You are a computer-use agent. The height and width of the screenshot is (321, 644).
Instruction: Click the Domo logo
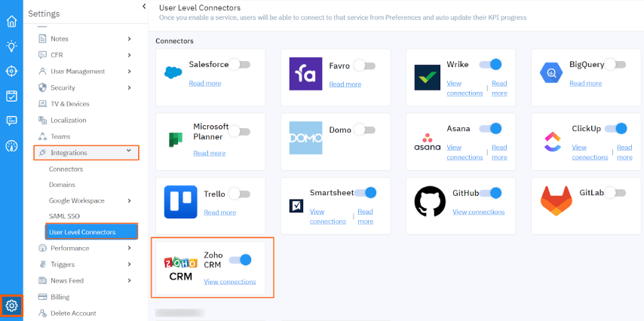(x=305, y=138)
